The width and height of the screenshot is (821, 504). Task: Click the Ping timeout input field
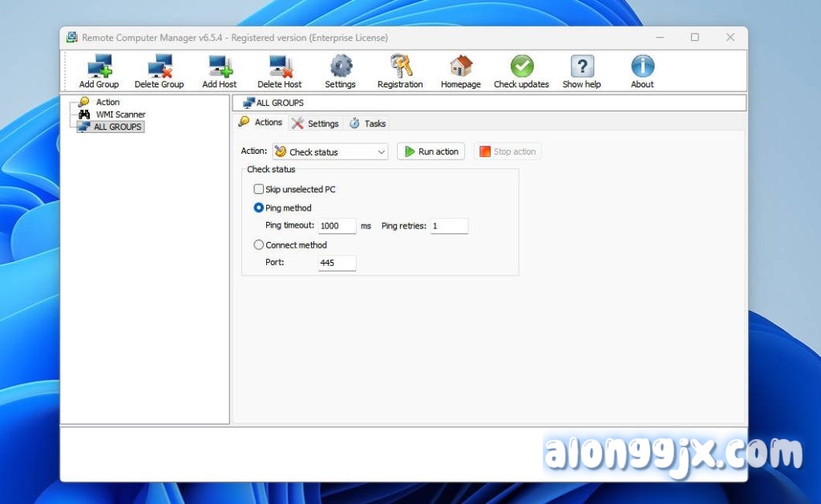(337, 226)
